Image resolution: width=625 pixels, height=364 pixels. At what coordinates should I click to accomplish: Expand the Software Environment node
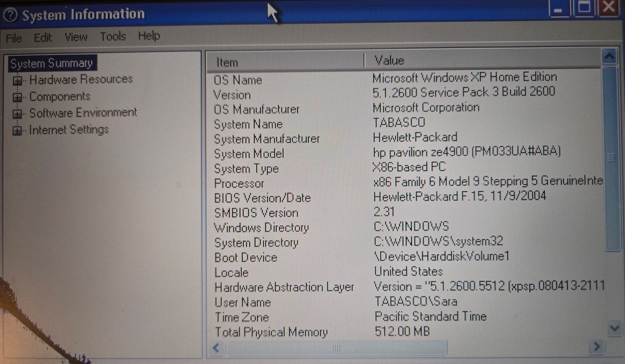tap(17, 114)
